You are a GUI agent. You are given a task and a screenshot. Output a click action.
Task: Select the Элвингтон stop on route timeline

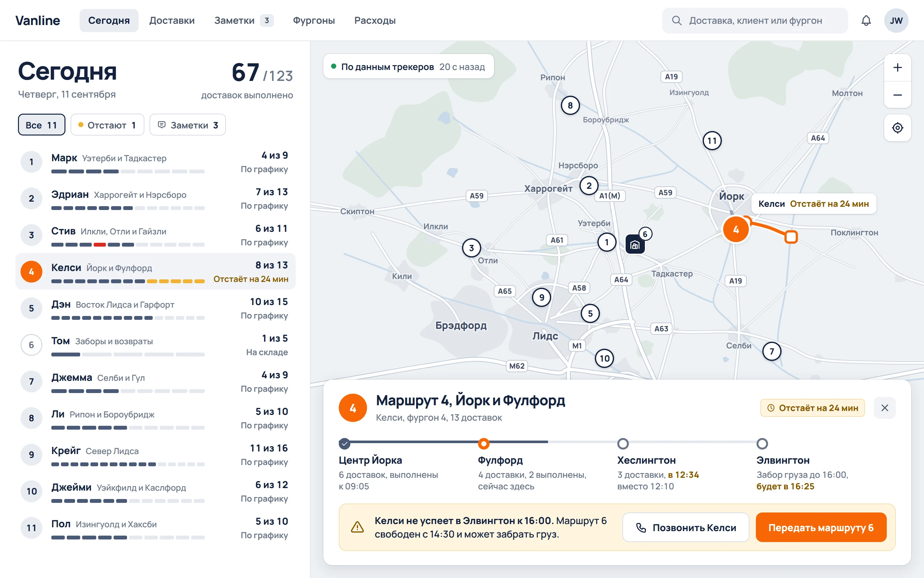pyautogui.click(x=762, y=444)
